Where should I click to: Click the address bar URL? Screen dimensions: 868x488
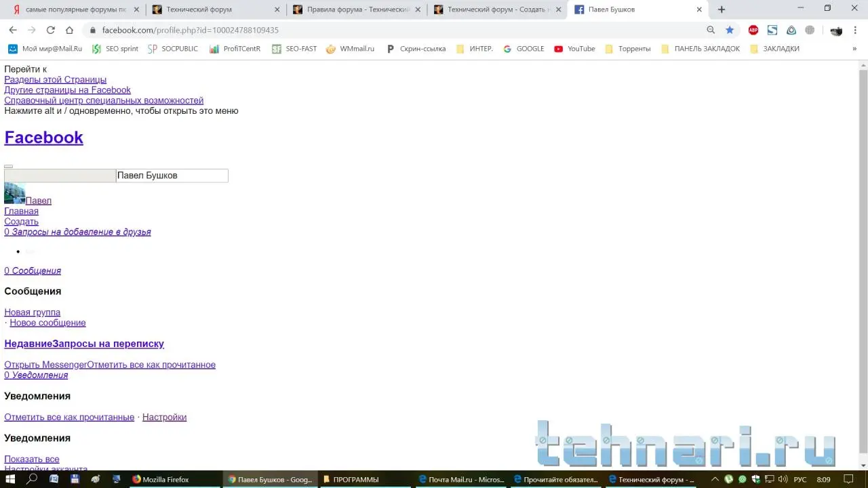coord(191,30)
